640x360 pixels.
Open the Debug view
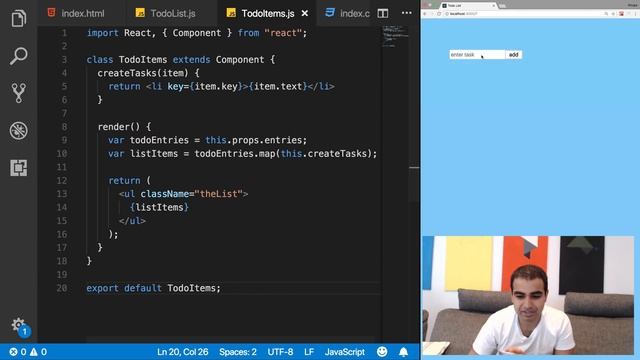click(x=18, y=131)
